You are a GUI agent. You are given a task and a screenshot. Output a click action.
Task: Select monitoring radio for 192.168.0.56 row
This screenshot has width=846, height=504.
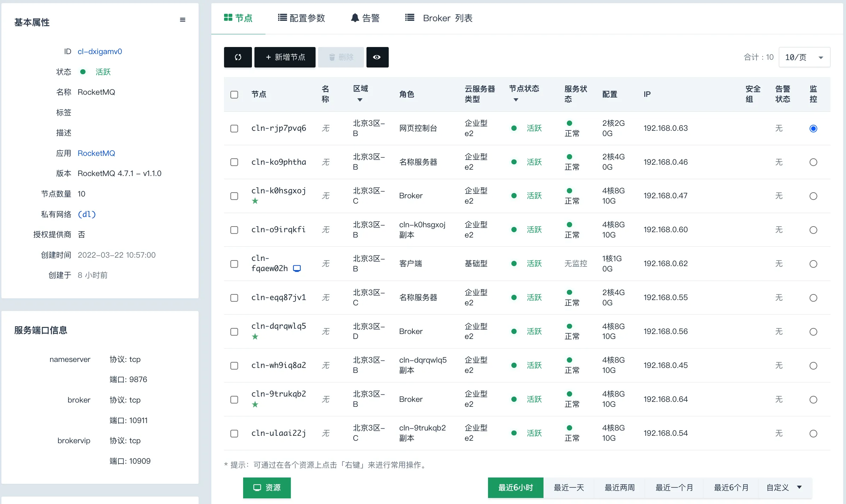813,332
